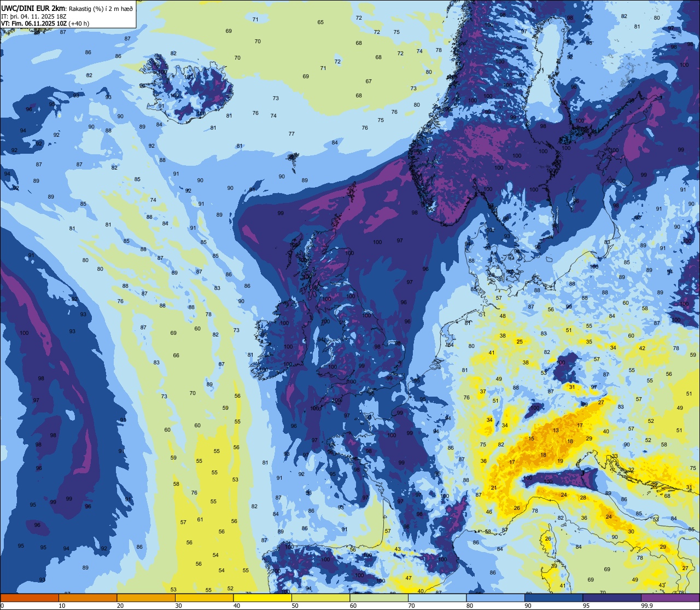This screenshot has height=610, width=700.
Task: Click the 'VT: Fim. 06.11.2025 10Z' line
Action: tap(34, 24)
